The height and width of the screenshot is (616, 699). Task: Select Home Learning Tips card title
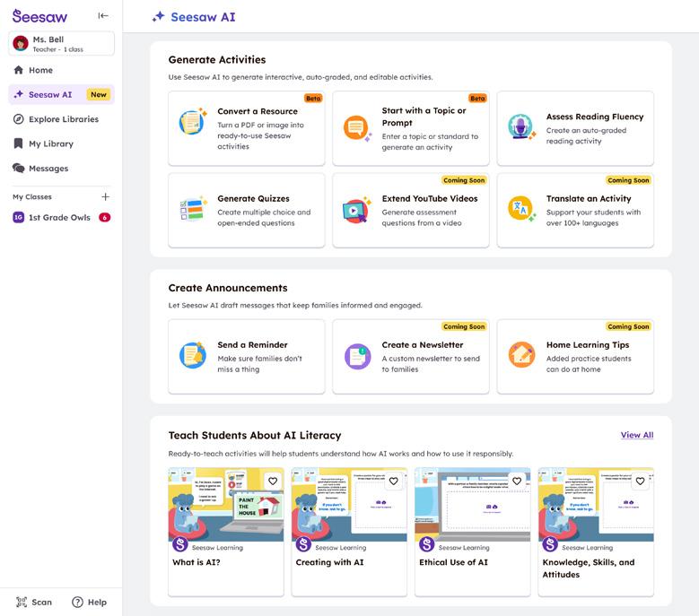(588, 344)
